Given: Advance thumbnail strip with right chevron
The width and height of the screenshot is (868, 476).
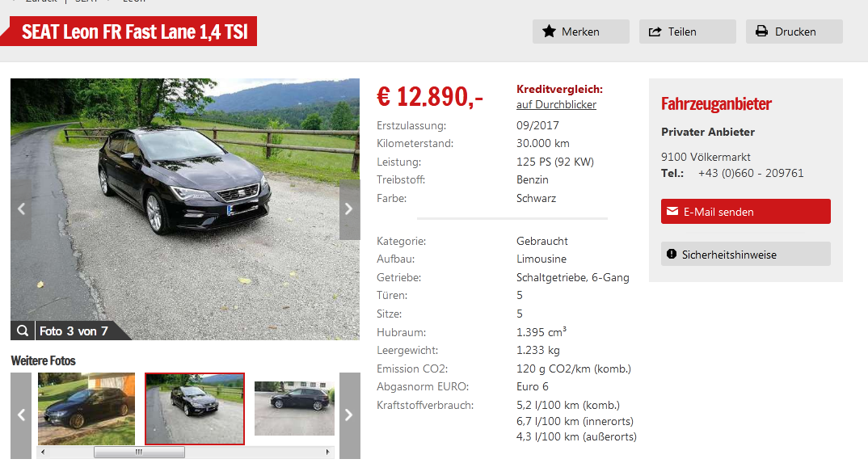Looking at the screenshot, I should pyautogui.click(x=349, y=415).
